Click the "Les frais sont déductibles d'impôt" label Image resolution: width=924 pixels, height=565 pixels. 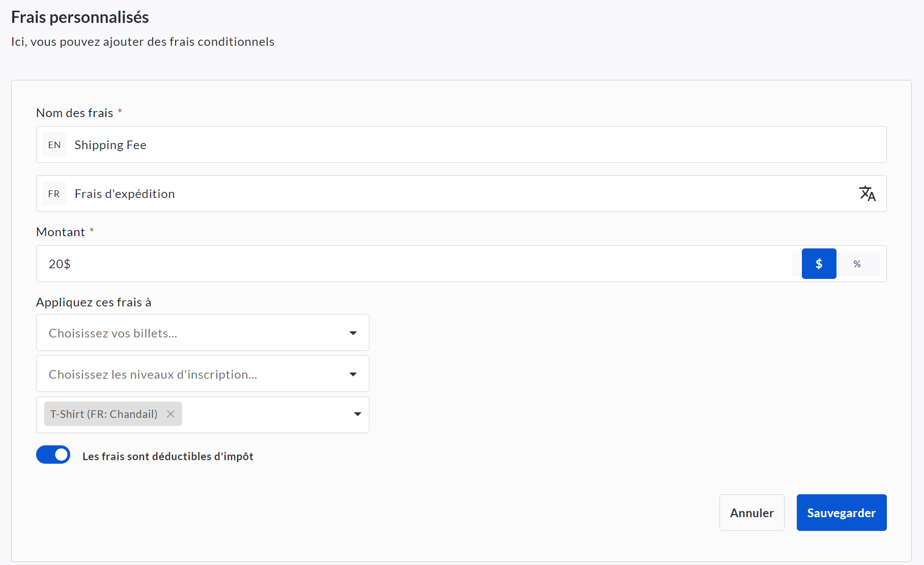[168, 457]
